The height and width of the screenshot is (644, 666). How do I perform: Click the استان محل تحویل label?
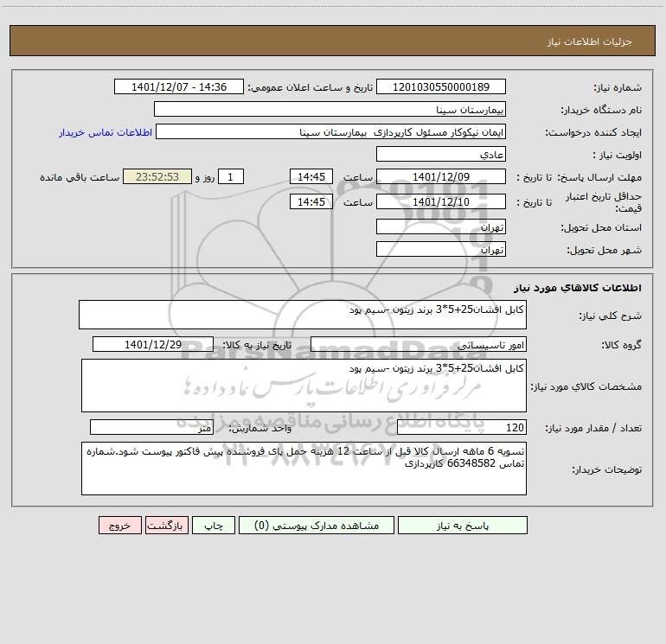coord(601,228)
